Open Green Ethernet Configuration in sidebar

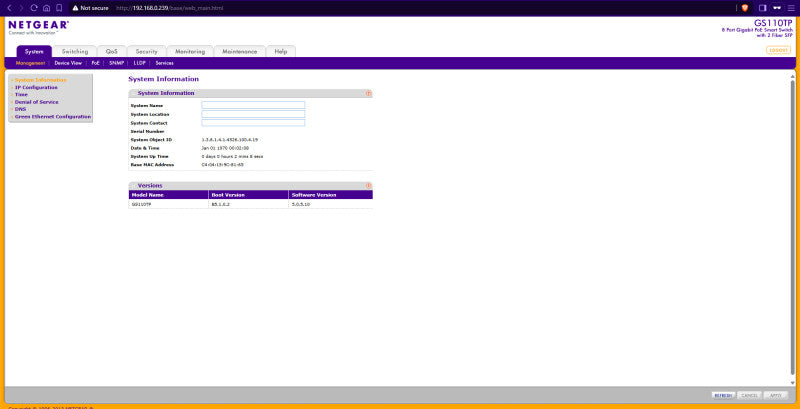tap(53, 117)
